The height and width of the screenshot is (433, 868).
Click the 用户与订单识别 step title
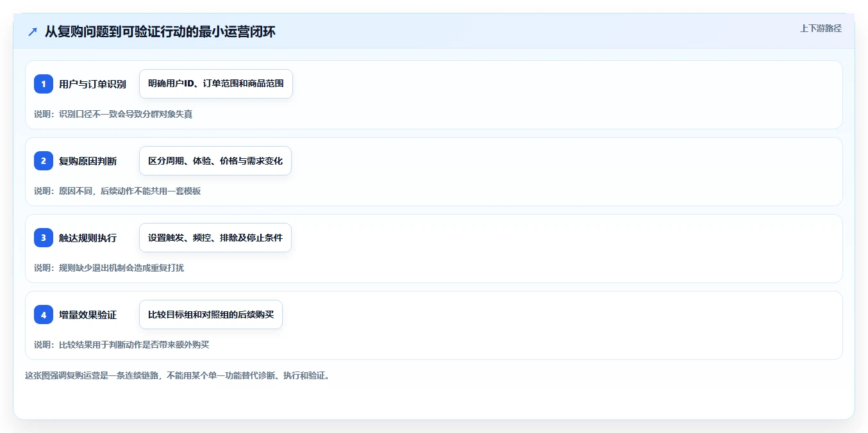(x=92, y=84)
